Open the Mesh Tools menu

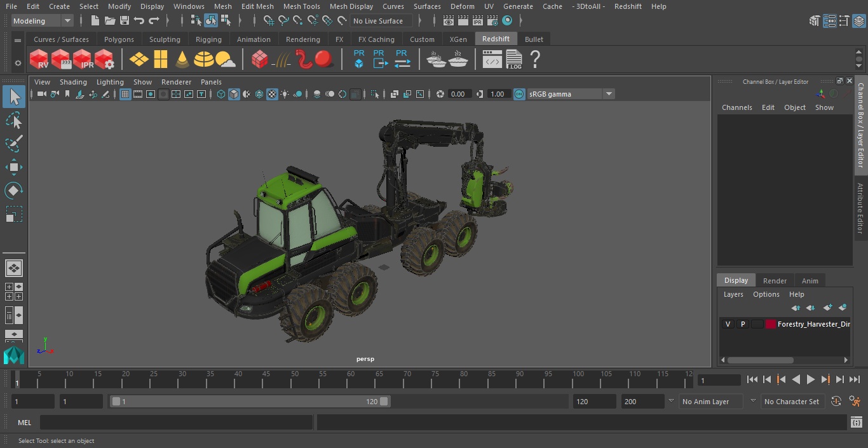click(301, 6)
